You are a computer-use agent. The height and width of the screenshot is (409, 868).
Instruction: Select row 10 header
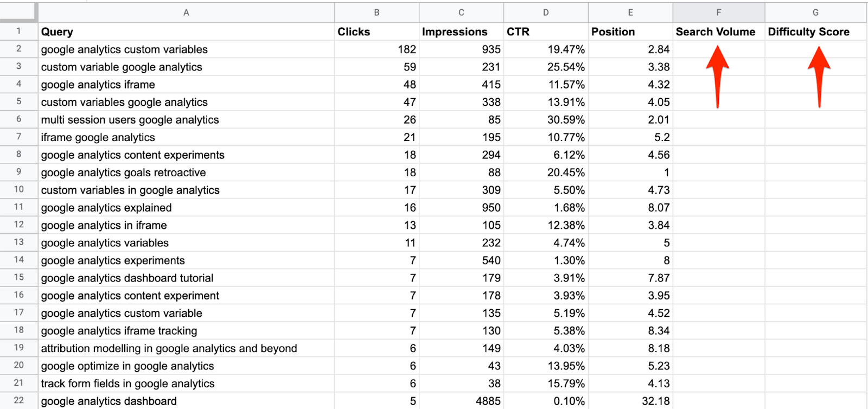tap(18, 189)
